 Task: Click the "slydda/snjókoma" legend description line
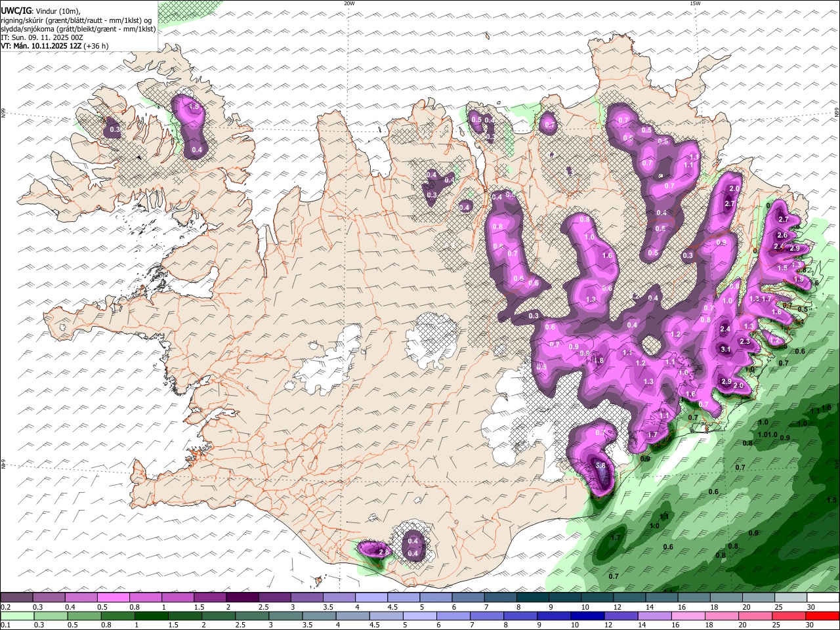coord(78,29)
